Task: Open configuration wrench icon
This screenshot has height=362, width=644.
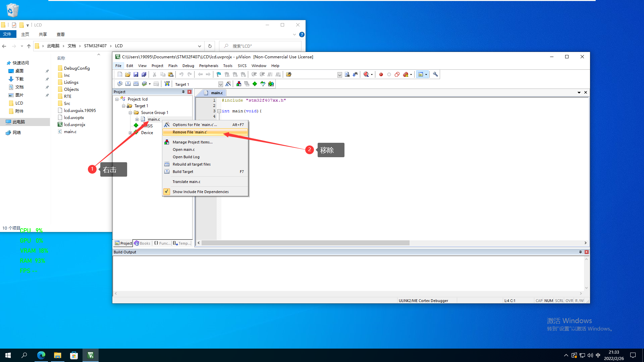Action: pyautogui.click(x=435, y=74)
